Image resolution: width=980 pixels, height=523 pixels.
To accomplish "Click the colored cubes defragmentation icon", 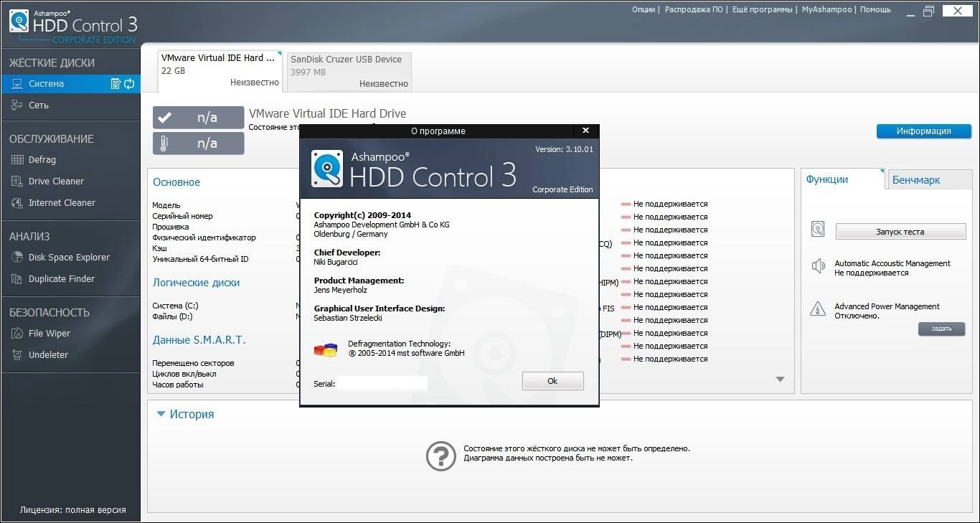I will [x=326, y=349].
